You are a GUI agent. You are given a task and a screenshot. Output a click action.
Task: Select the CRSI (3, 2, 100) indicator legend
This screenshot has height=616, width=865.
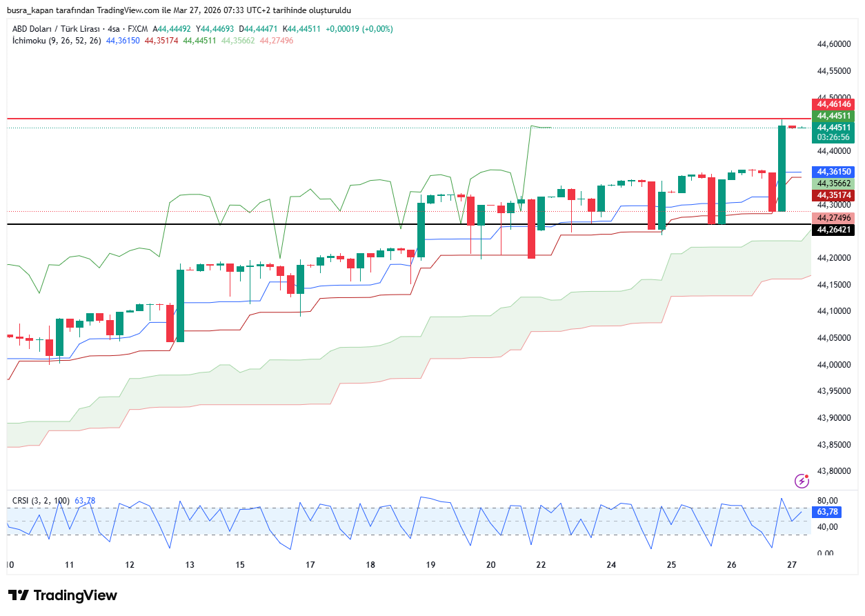41,500
